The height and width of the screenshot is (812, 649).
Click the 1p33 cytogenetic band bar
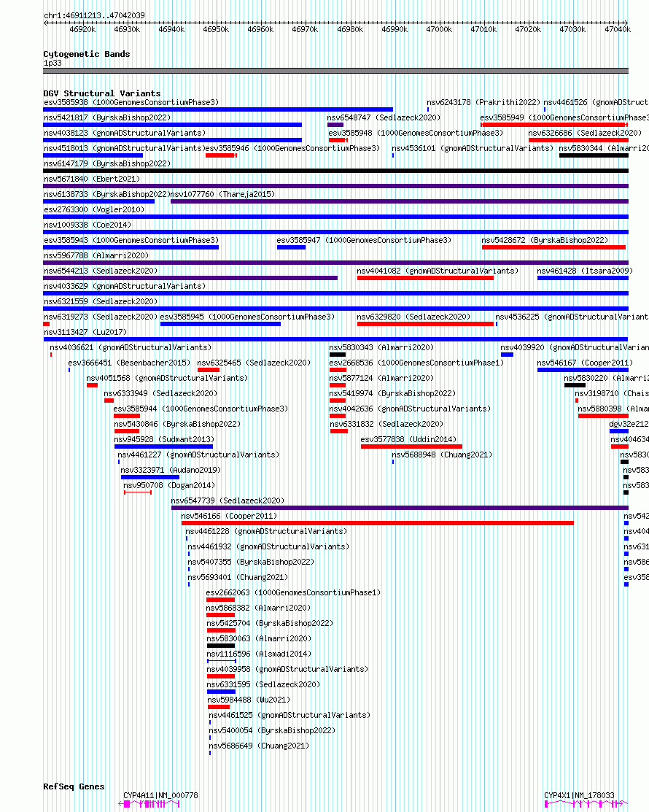point(336,71)
